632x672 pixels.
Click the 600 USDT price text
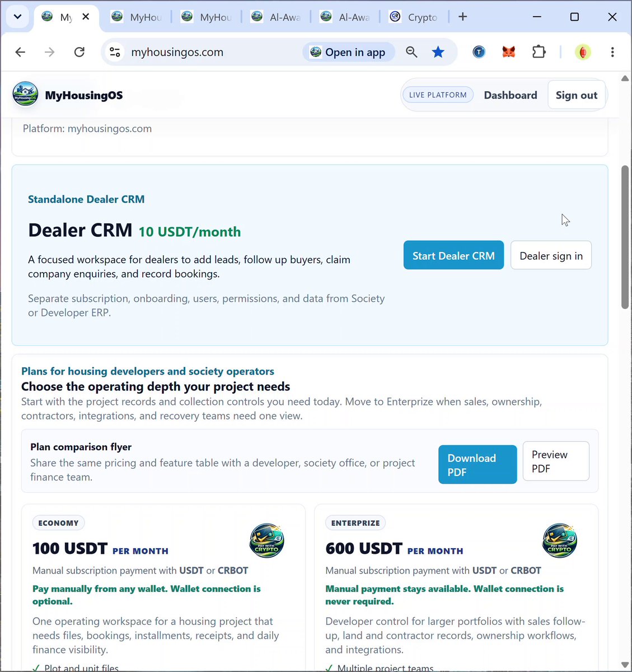tap(364, 548)
